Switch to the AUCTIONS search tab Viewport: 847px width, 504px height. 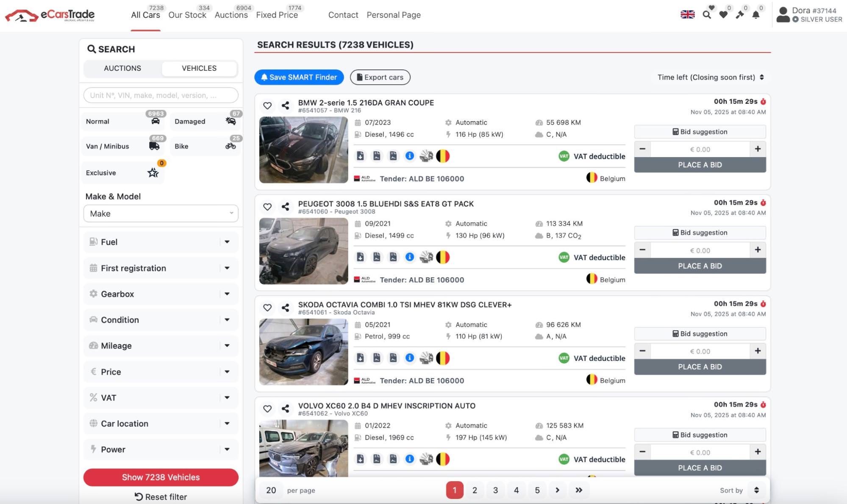tap(122, 68)
